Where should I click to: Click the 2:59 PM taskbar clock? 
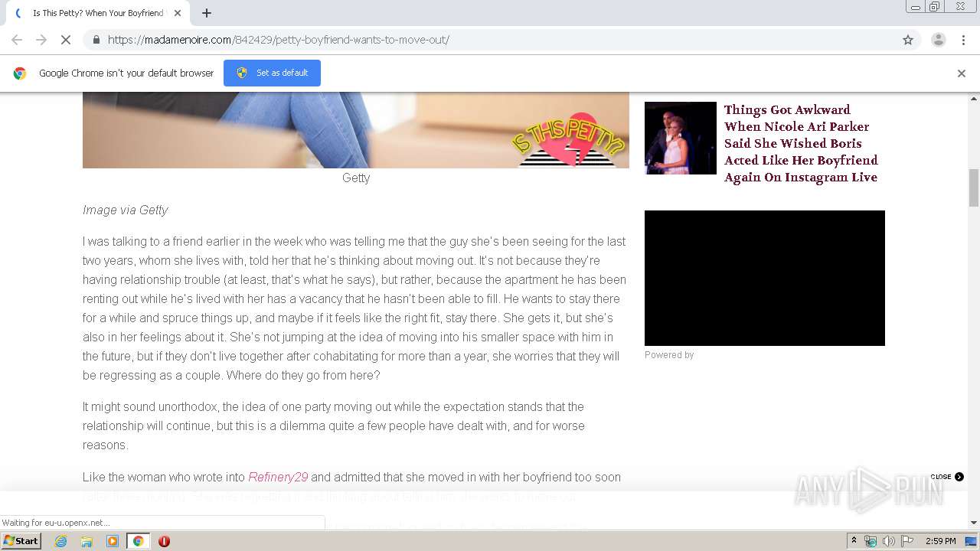[x=941, y=541]
